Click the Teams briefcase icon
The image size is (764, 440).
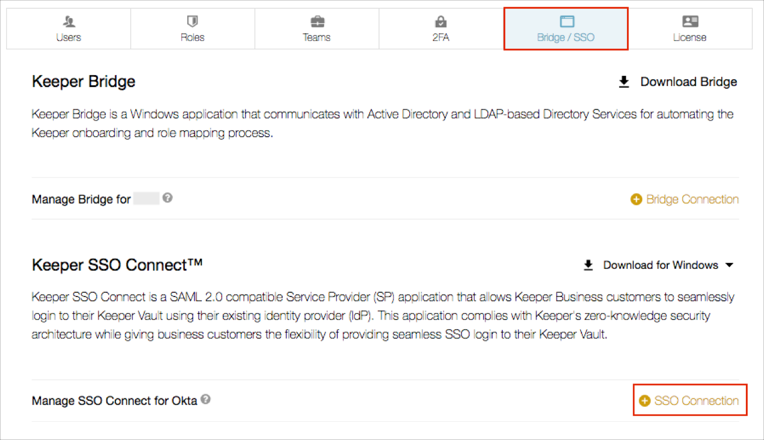tap(317, 21)
